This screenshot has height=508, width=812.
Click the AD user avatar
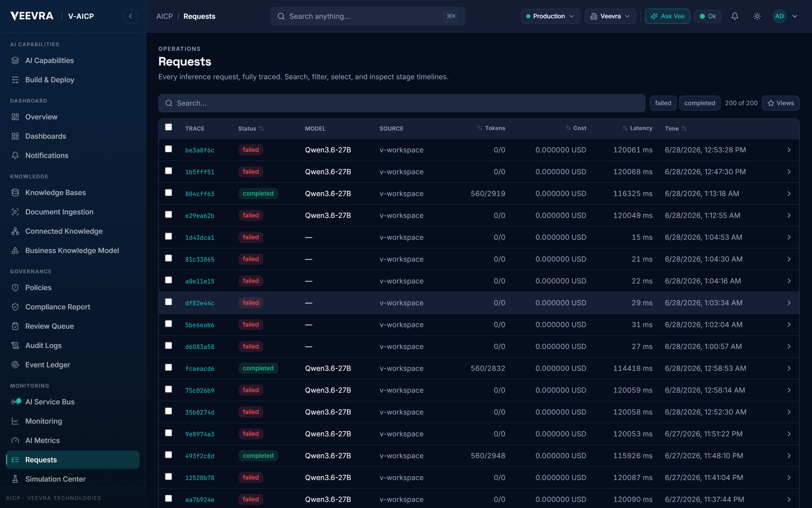(x=779, y=16)
